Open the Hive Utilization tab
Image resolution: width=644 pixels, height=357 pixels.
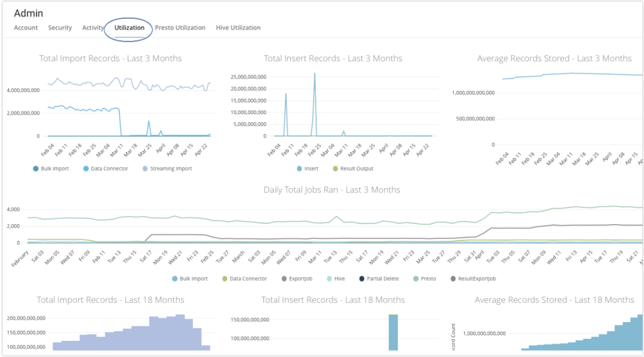238,27
